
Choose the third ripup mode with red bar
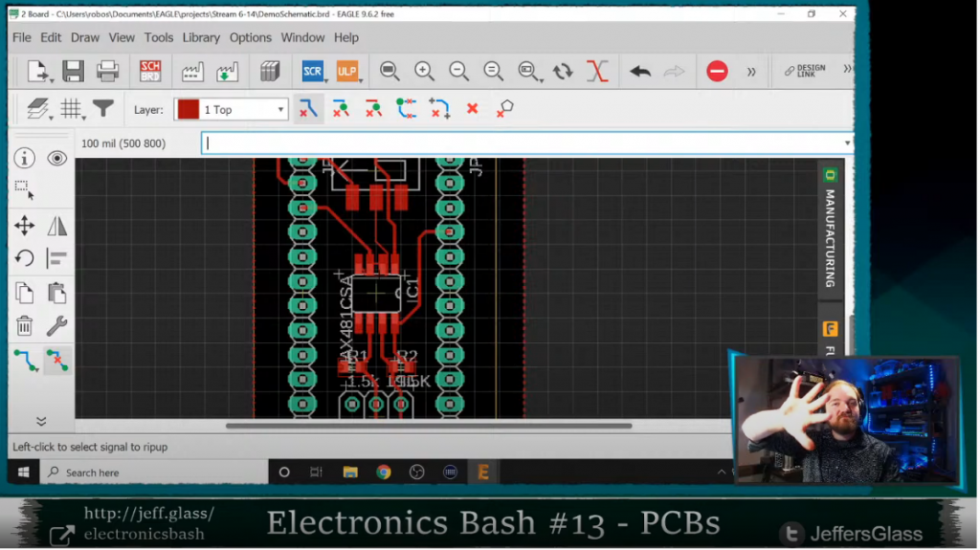[373, 109]
